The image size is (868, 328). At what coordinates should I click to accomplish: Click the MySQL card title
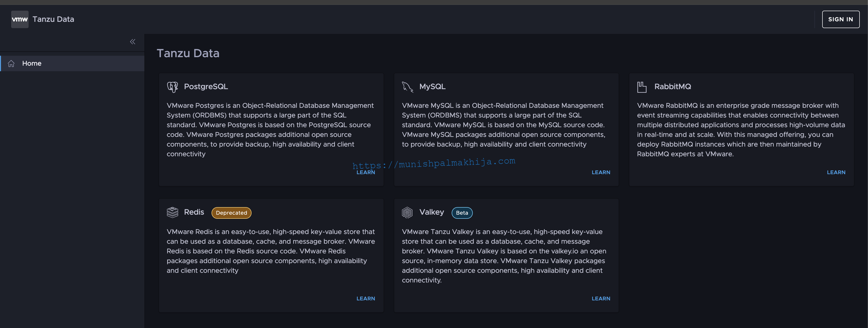(432, 86)
